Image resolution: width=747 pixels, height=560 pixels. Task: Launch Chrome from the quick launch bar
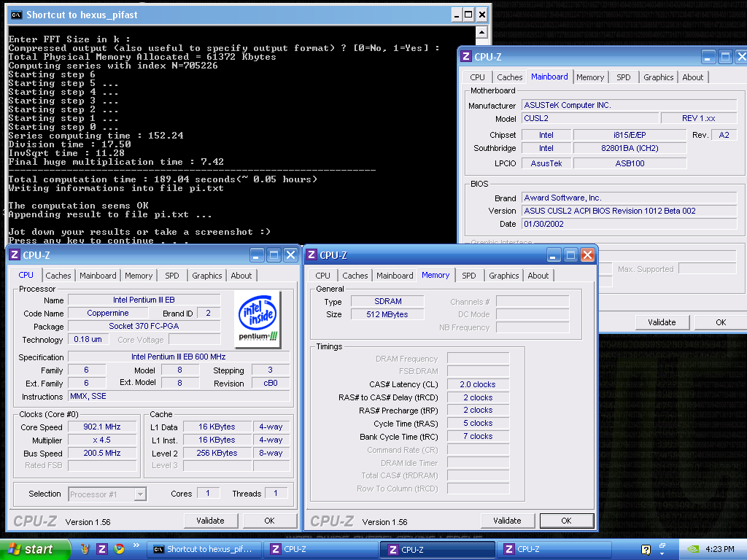point(119,549)
